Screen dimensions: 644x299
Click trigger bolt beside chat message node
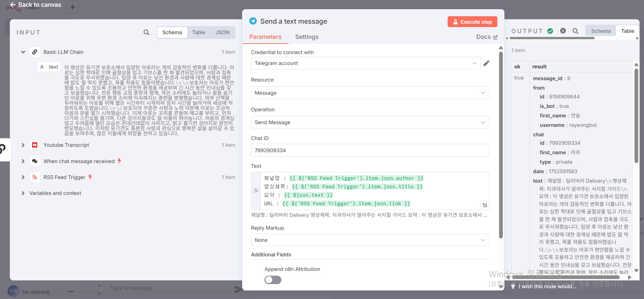coord(119,161)
